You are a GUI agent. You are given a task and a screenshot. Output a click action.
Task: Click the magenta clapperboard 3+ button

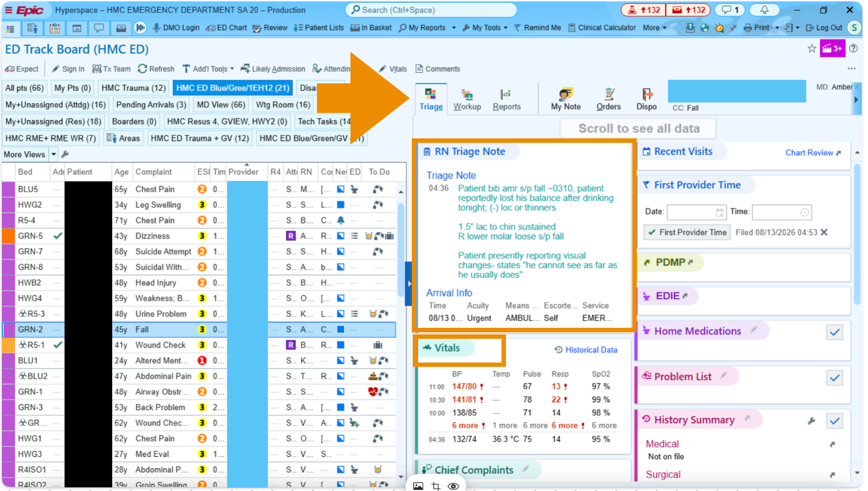pos(832,49)
